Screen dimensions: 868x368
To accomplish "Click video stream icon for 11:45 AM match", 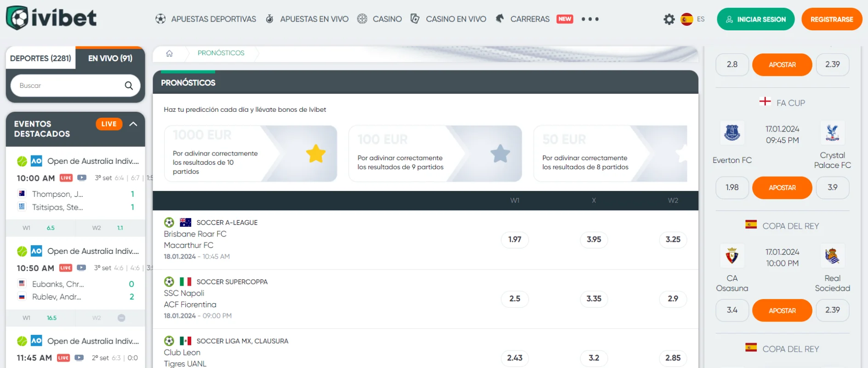I will pos(79,357).
